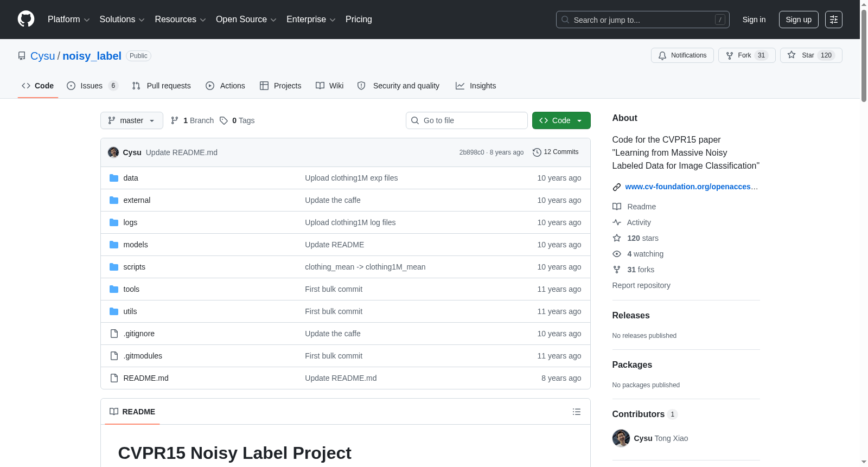Open commit 2b898c0 hash link
This screenshot has height=467, width=868.
[x=471, y=152]
